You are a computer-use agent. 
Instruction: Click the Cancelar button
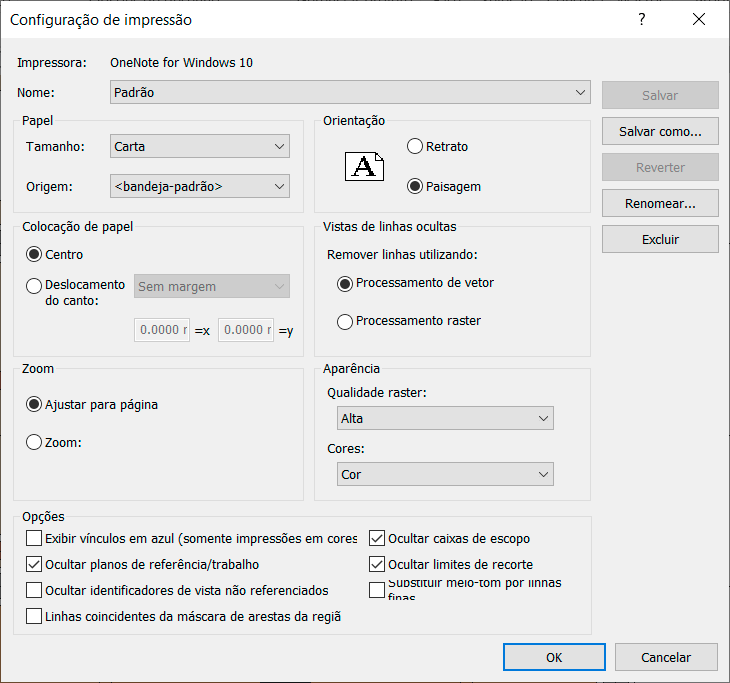tap(666, 657)
